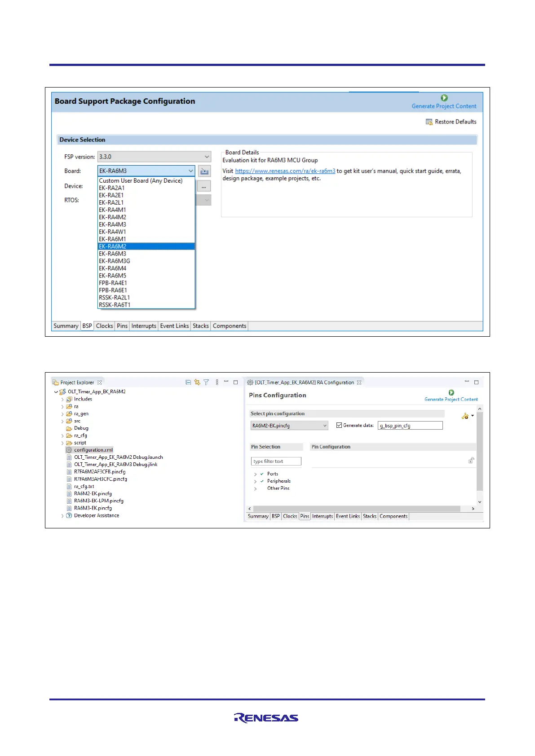Viewport: 535px width, 756px height.
Task: Click Generate Project Content text in Pins Configuration
Action: pos(451,400)
